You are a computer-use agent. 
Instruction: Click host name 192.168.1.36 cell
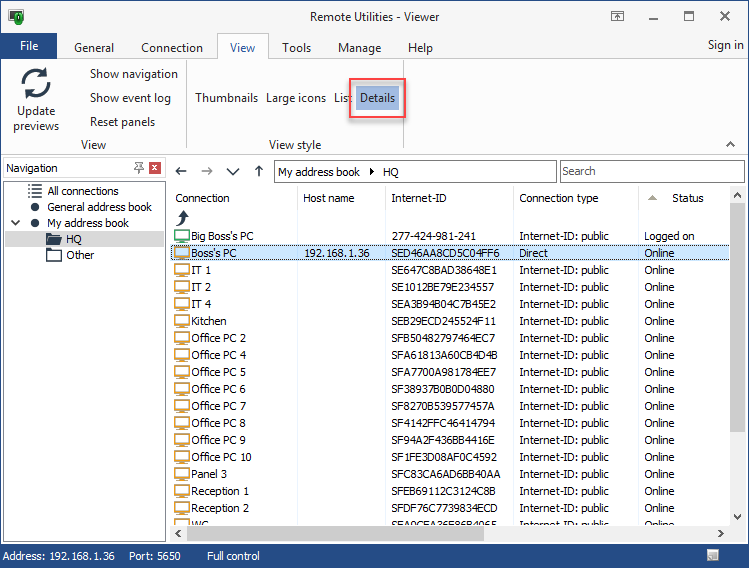coord(337,253)
